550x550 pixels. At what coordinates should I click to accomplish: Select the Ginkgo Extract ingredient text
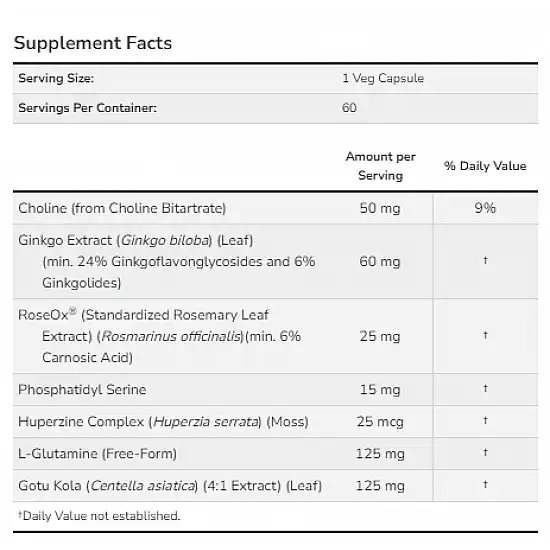(167, 262)
